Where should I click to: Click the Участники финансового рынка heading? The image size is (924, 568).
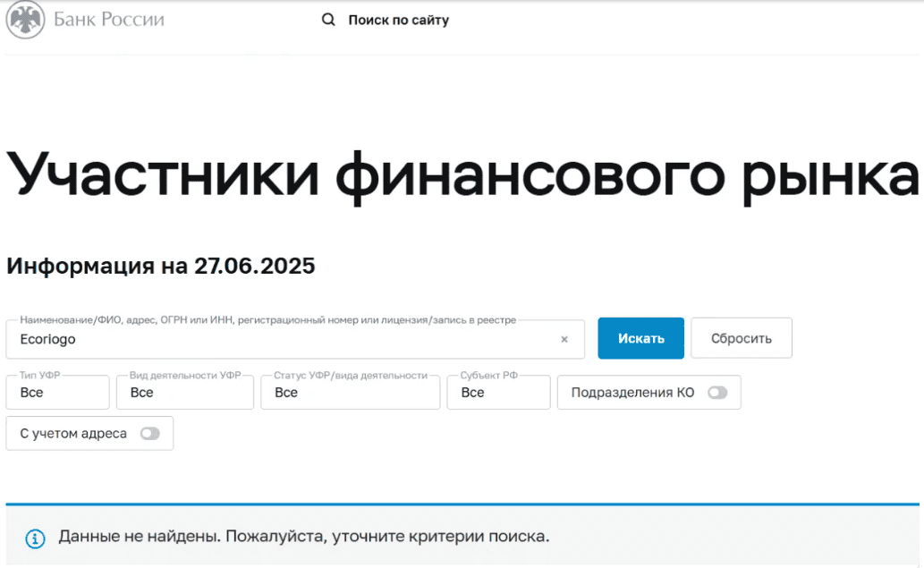coord(462,173)
